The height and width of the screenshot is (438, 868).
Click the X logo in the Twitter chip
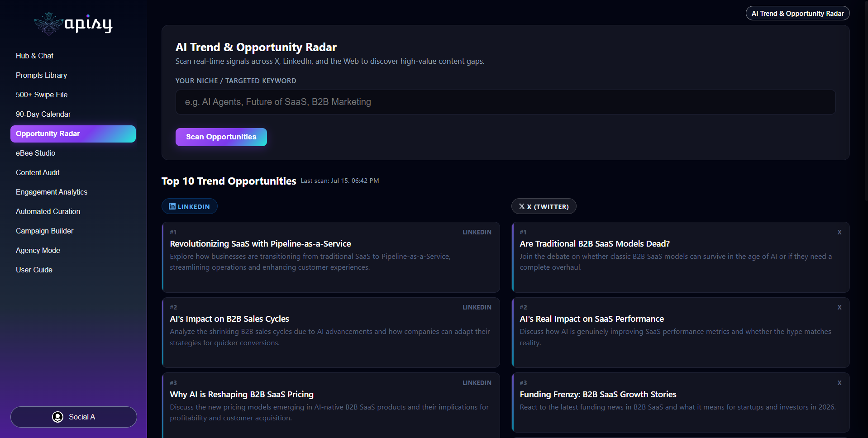click(x=522, y=206)
